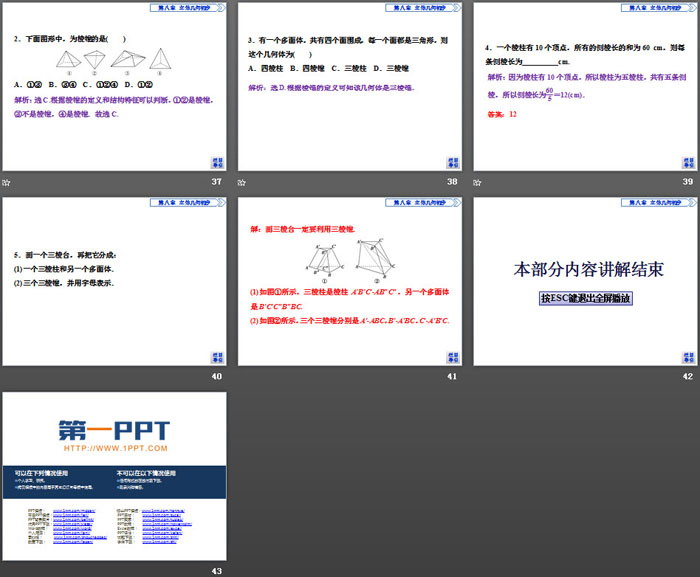The width and height of the screenshot is (700, 577).
Task: Select the 第一PPT ending slide 43
Action: tap(113, 477)
